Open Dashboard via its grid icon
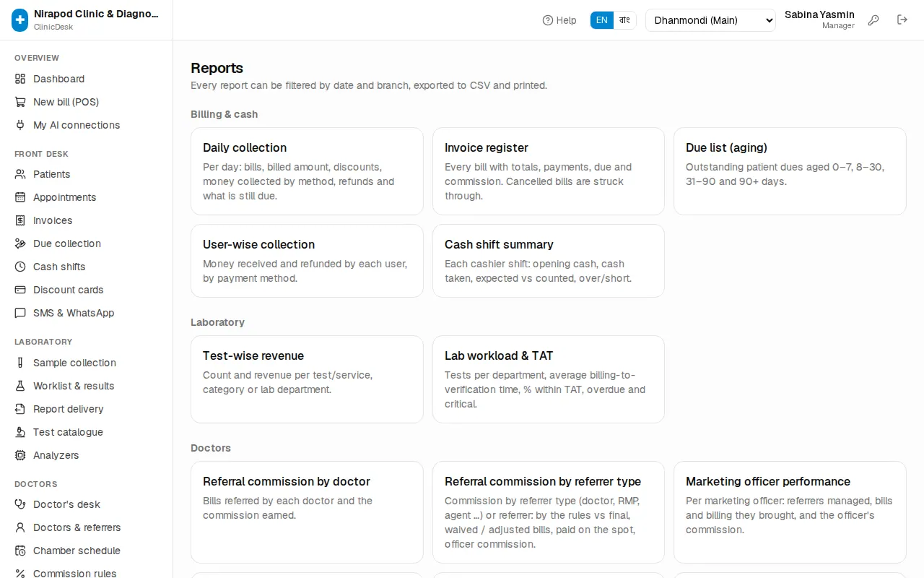Image resolution: width=924 pixels, height=578 pixels. click(x=20, y=79)
